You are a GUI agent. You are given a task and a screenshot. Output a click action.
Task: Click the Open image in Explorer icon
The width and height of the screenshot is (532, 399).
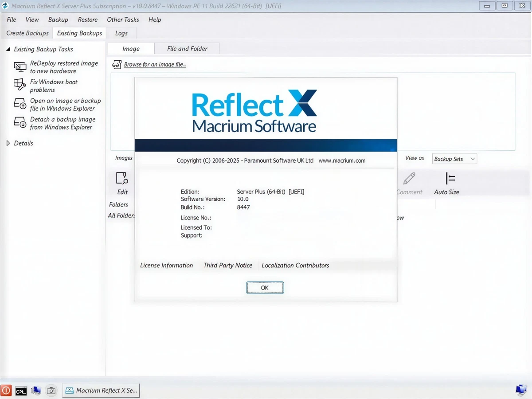pyautogui.click(x=20, y=104)
